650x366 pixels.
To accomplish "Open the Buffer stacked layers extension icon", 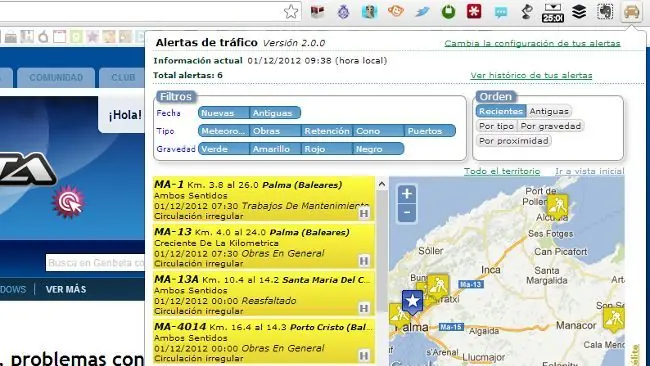I will click(579, 12).
